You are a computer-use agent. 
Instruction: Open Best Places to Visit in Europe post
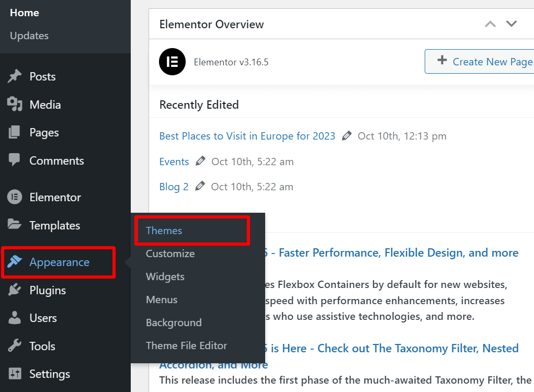pyautogui.click(x=247, y=135)
